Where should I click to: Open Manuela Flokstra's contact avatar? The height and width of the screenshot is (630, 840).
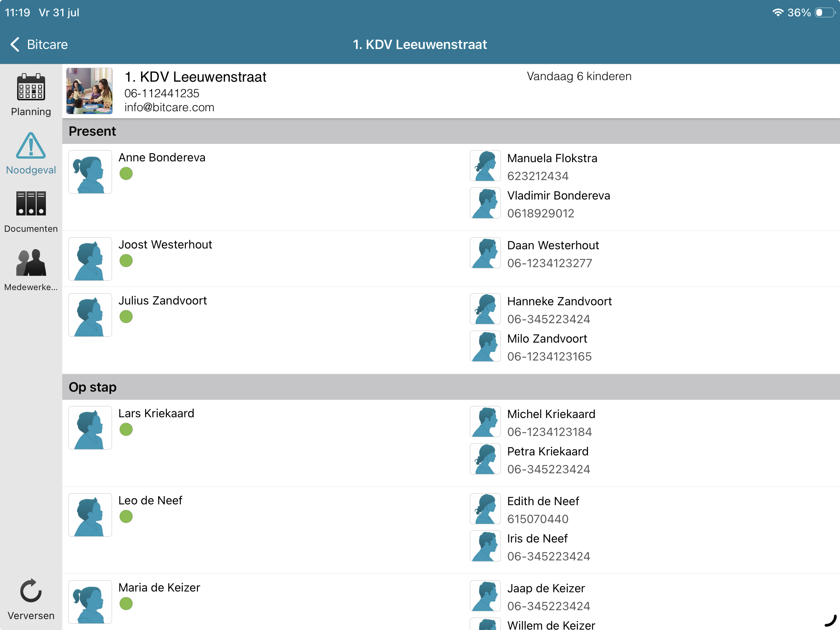(485, 166)
